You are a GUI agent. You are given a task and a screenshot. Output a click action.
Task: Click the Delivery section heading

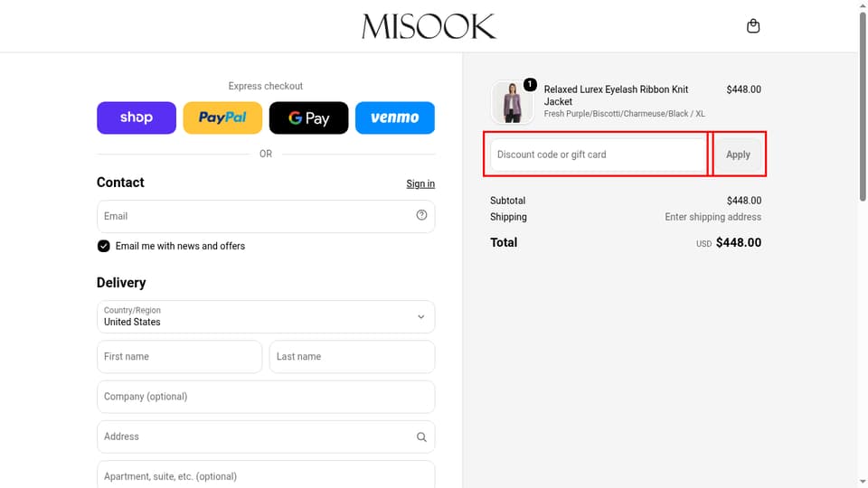[x=121, y=283]
